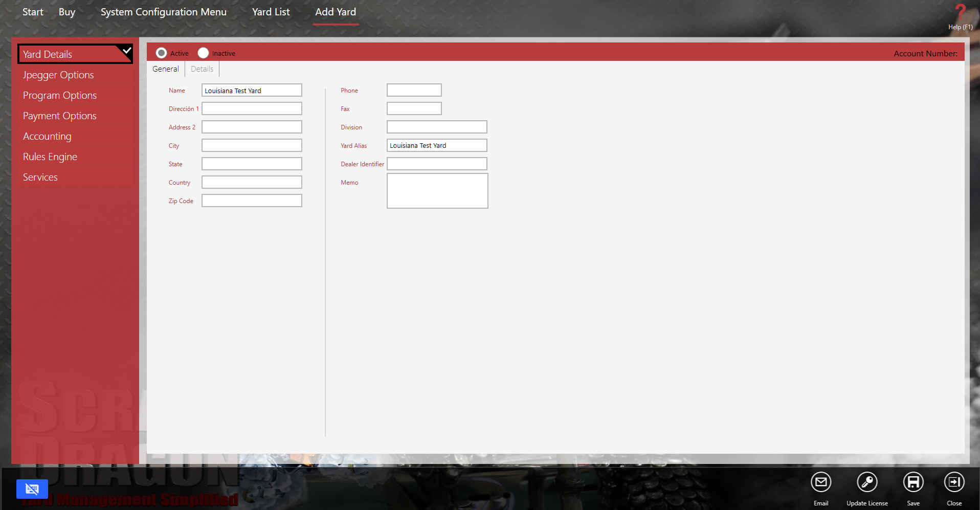This screenshot has height=510, width=980.
Task: Go to the Start menu item
Action: (33, 12)
